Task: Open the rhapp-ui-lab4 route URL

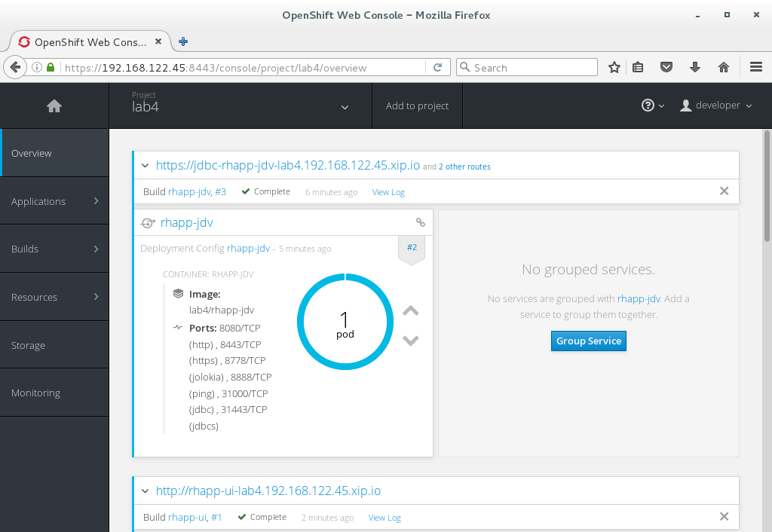Action: [268, 491]
